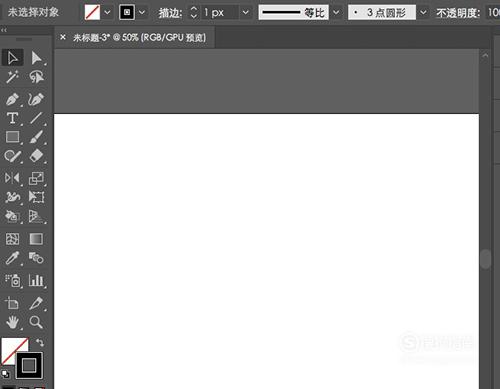Select the Slice tool
Screen dimensions: 500x389
tap(36, 303)
